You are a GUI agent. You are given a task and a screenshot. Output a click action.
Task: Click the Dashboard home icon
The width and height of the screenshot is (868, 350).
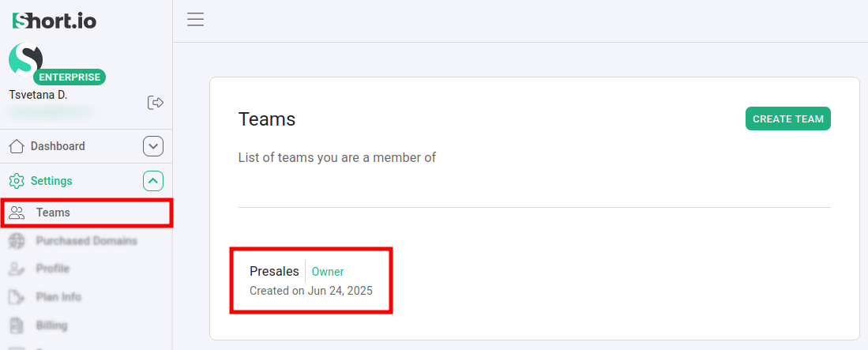(17, 146)
